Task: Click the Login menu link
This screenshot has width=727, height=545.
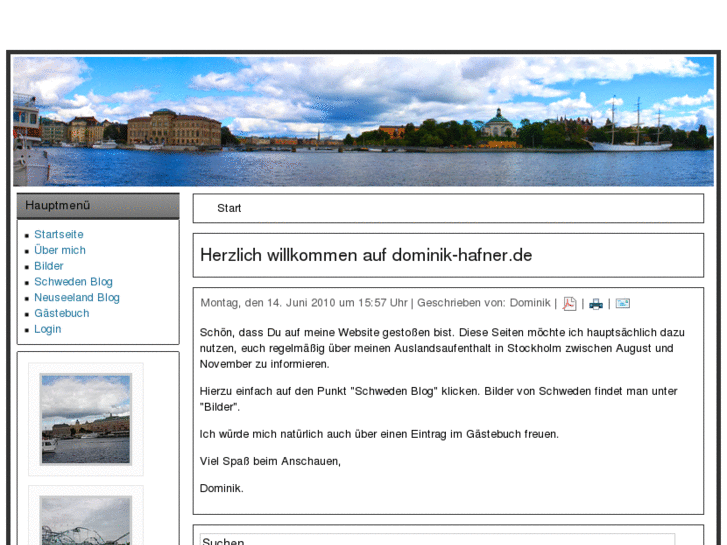Action: click(x=48, y=329)
